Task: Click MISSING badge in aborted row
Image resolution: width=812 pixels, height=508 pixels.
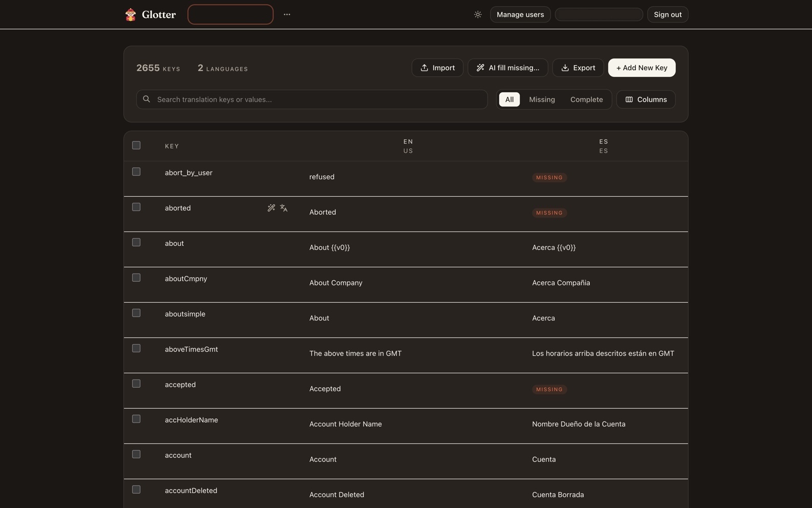Action: [x=549, y=213]
